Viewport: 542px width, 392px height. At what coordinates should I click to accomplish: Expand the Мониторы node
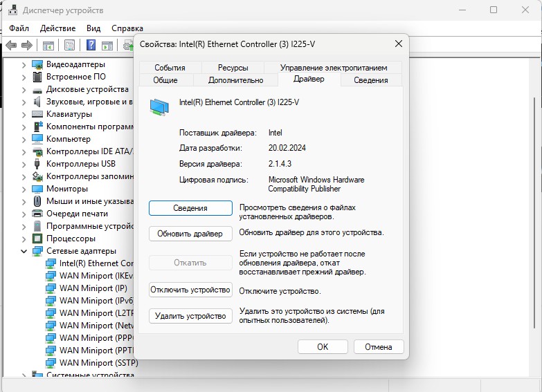click(24, 189)
